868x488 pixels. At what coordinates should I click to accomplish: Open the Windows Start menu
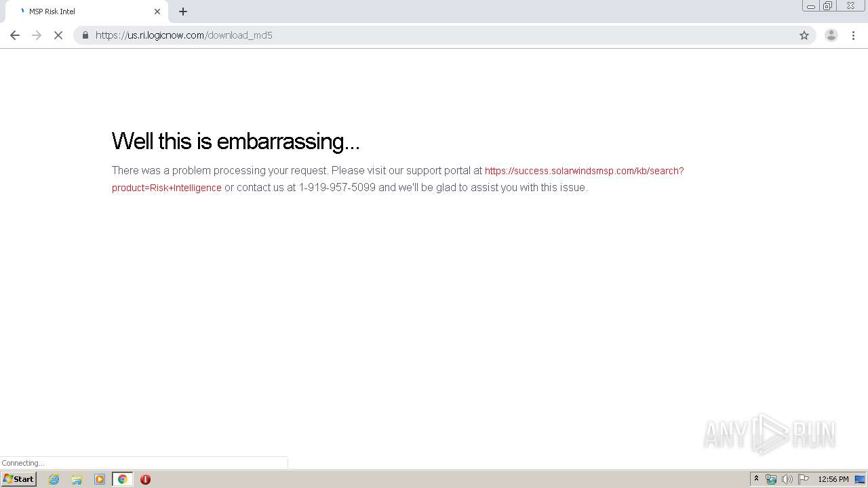(19, 479)
